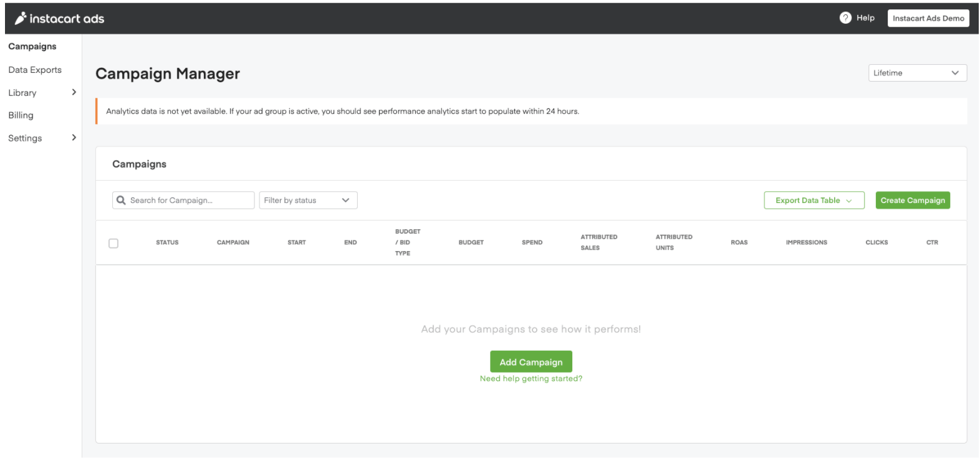Open the Export Data Table dropdown
980x461 pixels.
coord(814,201)
